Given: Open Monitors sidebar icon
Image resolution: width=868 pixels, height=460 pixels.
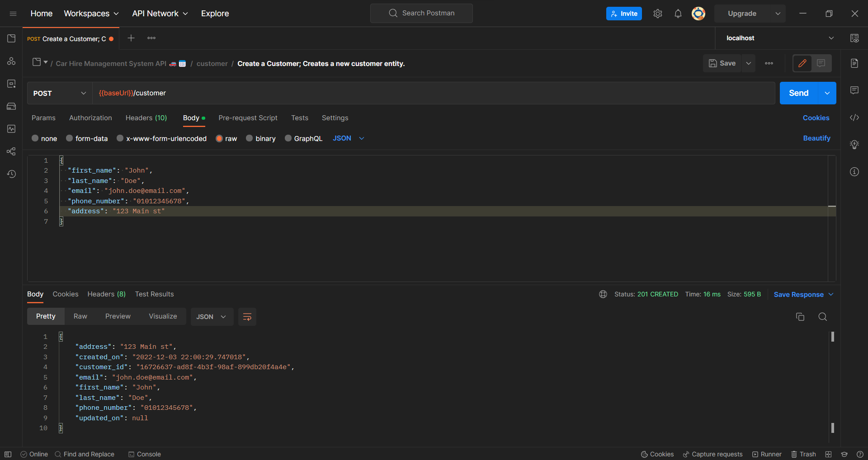Looking at the screenshot, I should click(x=11, y=129).
